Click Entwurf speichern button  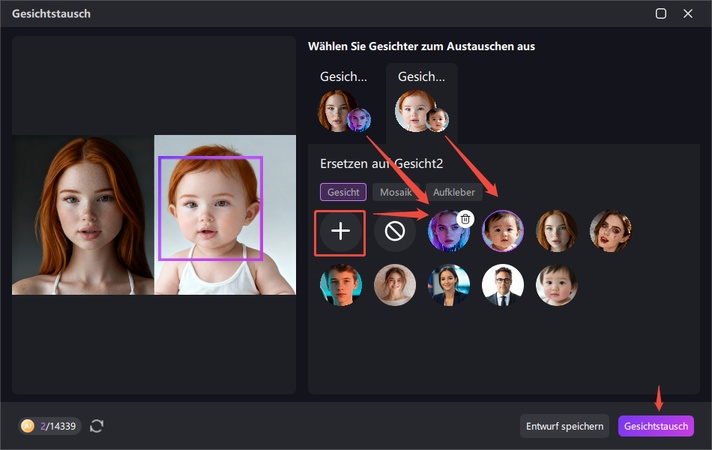[x=564, y=426]
